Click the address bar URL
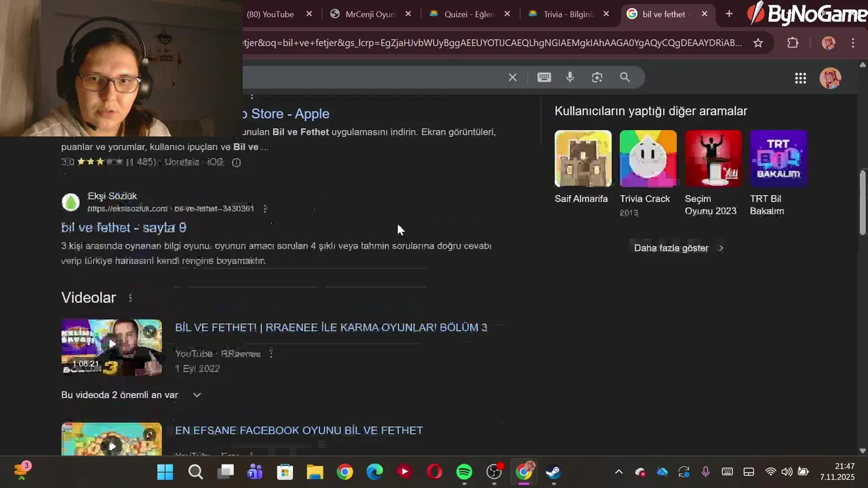This screenshot has width=868, height=488. [x=492, y=43]
